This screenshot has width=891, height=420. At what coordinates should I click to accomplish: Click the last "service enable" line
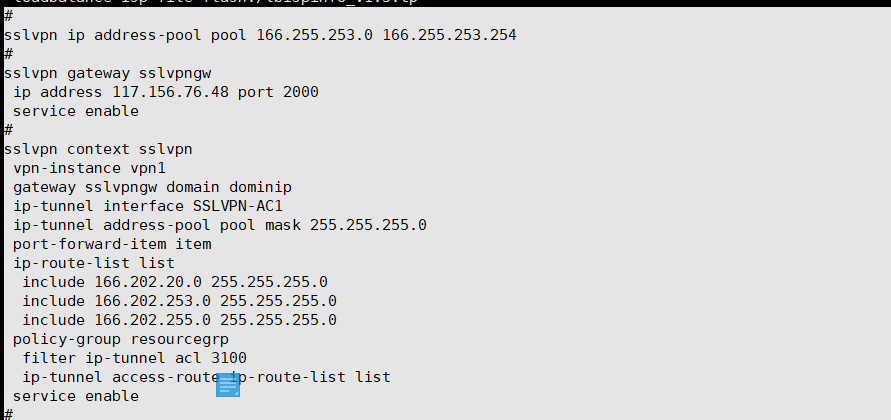(x=76, y=396)
